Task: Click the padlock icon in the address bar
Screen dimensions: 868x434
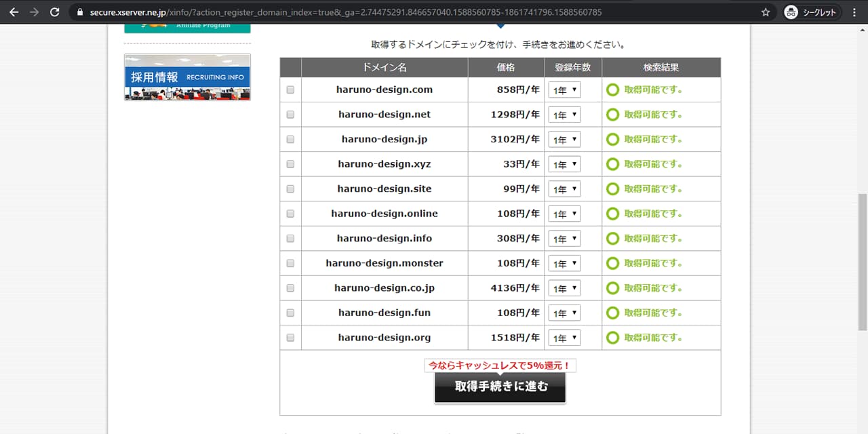Action: click(81, 12)
